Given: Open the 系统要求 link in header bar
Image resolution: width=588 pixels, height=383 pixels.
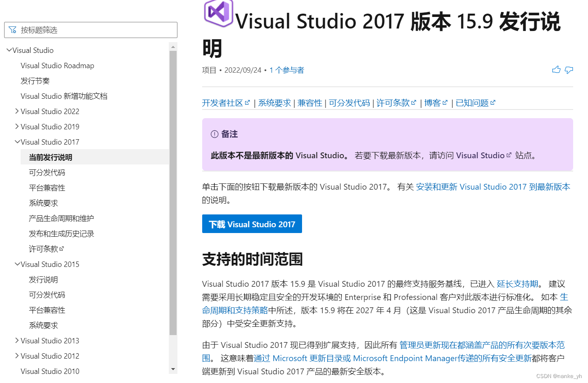Looking at the screenshot, I should point(274,102).
